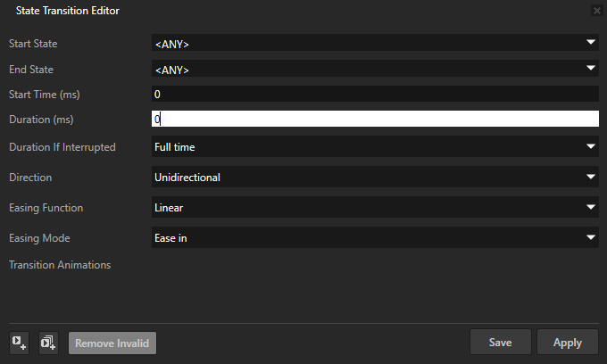The image size is (607, 364).
Task: Click the Duration If Interrupted label
Action: (62, 147)
